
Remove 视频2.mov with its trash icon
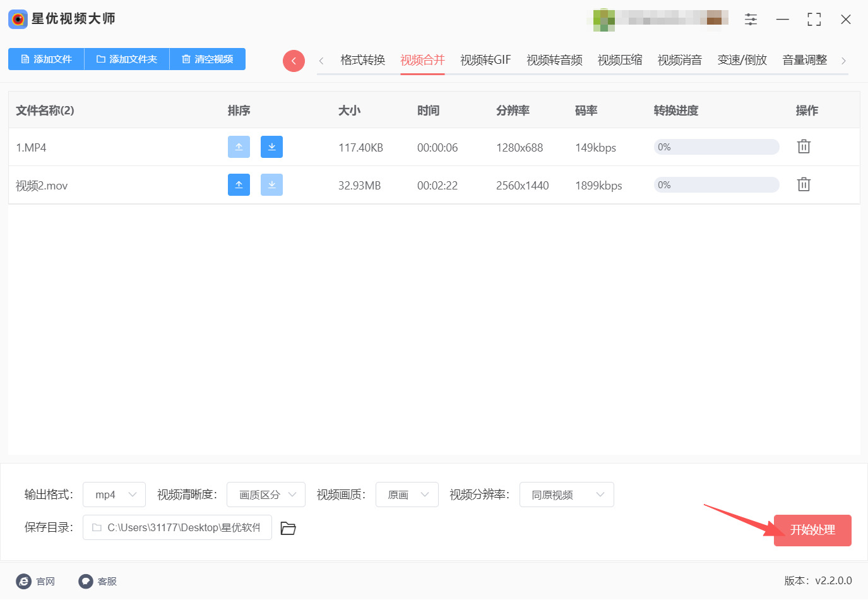pyautogui.click(x=804, y=184)
